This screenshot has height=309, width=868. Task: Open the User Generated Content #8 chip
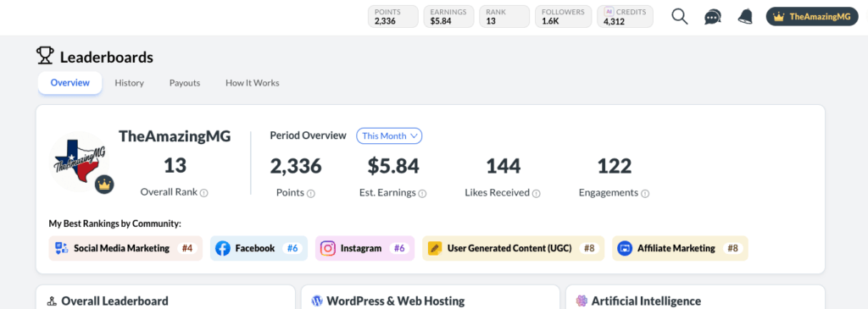point(514,248)
